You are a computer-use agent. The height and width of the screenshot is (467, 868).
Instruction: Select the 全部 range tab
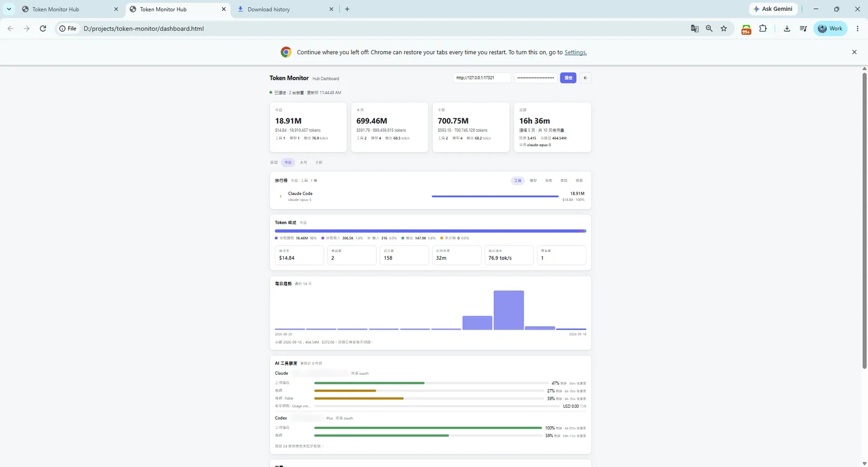pyautogui.click(x=318, y=162)
